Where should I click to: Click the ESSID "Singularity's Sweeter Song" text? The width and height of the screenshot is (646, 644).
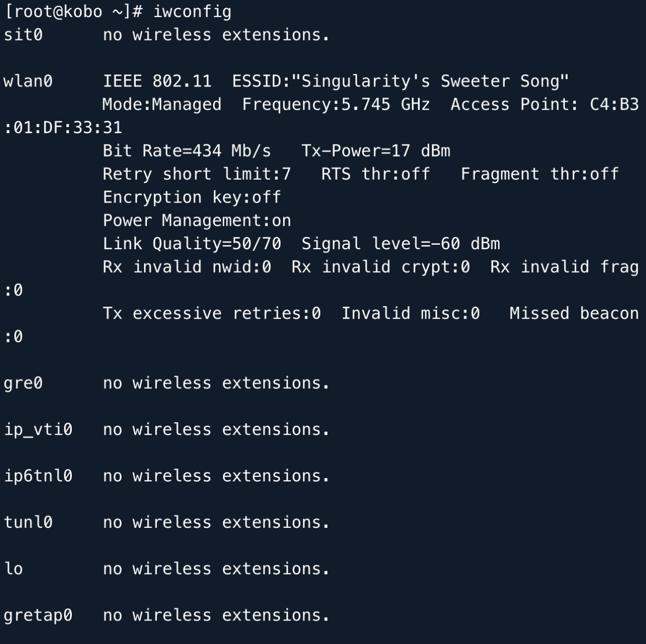(401, 82)
